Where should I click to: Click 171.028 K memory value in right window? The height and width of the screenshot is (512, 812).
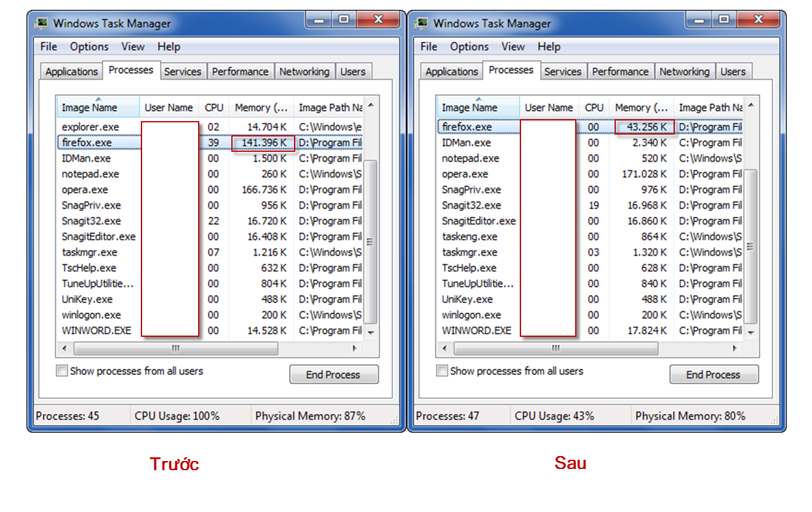(645, 174)
